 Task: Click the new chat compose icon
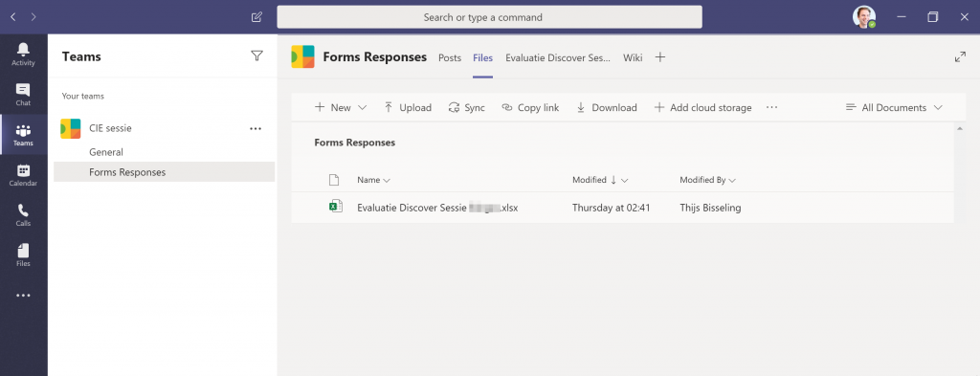click(x=256, y=17)
